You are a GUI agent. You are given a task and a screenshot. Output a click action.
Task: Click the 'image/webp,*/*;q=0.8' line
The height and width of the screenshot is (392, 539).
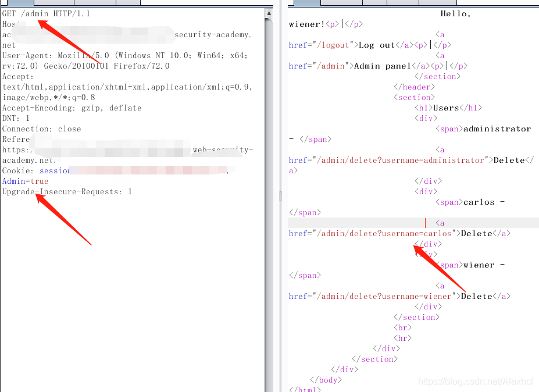pyautogui.click(x=48, y=98)
